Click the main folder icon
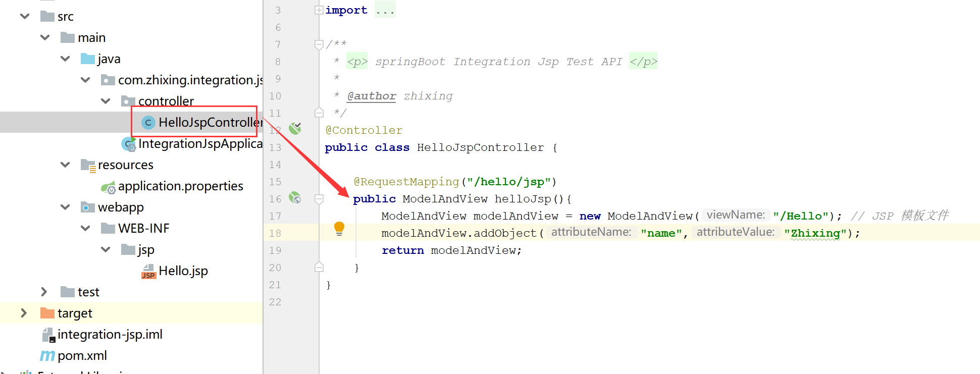This screenshot has height=374, width=980. pos(68,37)
